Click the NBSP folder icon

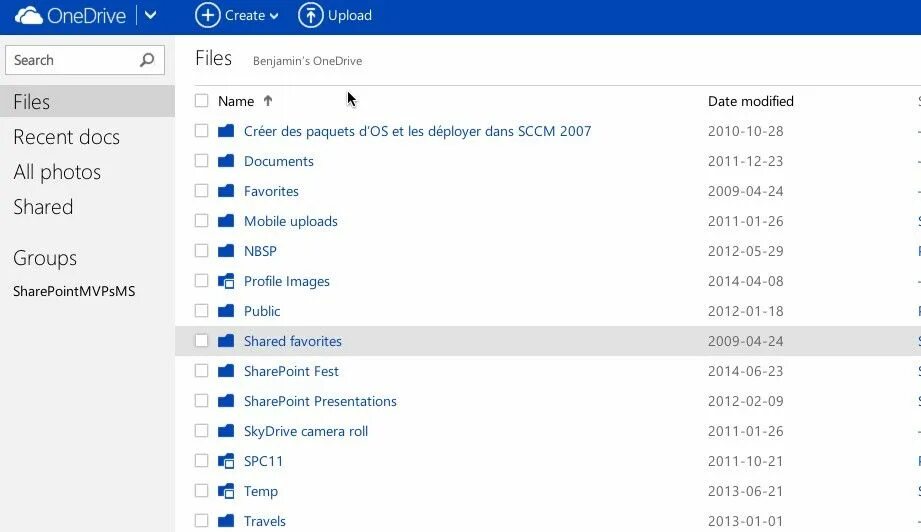(x=226, y=251)
